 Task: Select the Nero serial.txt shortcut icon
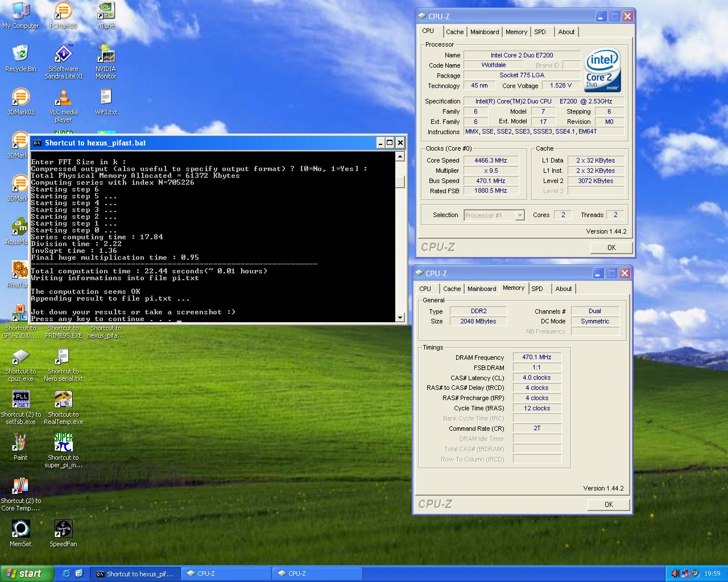(x=63, y=365)
